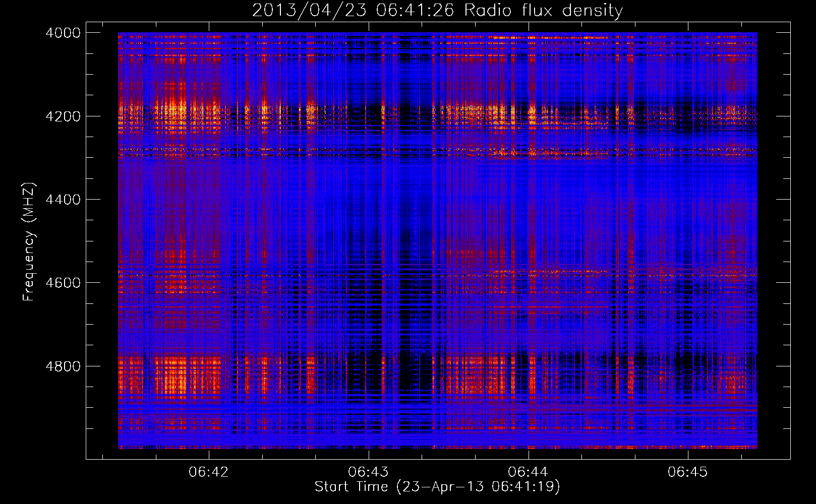The width and height of the screenshot is (816, 504).
Task: Click the 4000 frequency tick label
Action: click(x=63, y=33)
